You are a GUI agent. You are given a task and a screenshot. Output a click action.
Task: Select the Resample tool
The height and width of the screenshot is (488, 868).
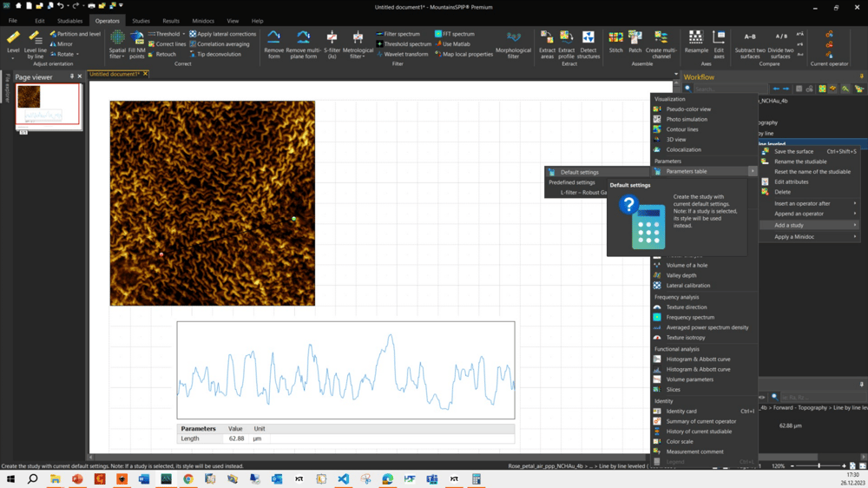pos(696,42)
